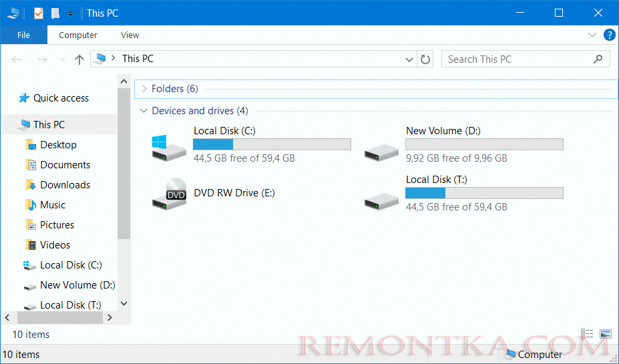Click the DVD RW Drive (E:) label
This screenshot has width=619, height=364.
(234, 193)
